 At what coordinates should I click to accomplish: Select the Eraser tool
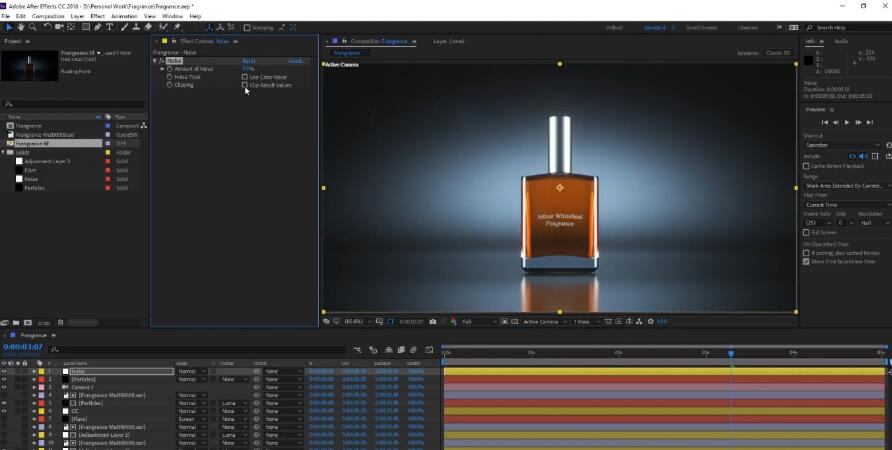148,27
